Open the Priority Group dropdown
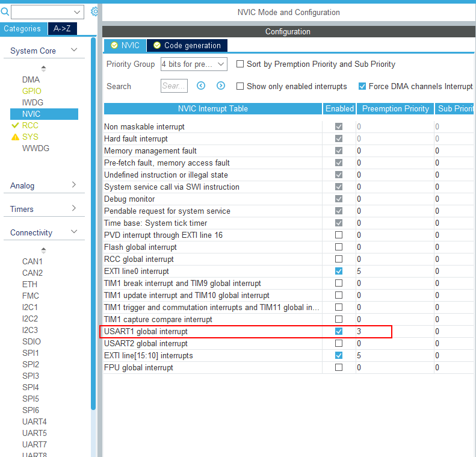Screen dimensions: 476x457 tap(194, 64)
